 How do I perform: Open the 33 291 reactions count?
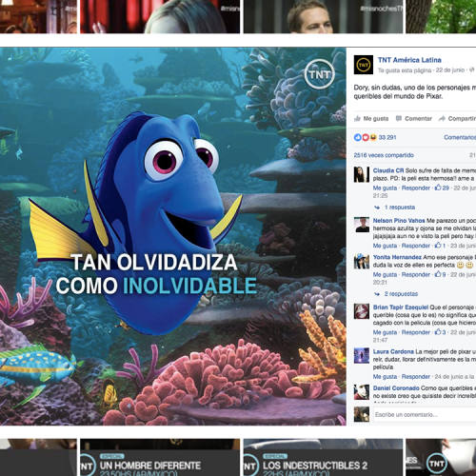click(387, 137)
